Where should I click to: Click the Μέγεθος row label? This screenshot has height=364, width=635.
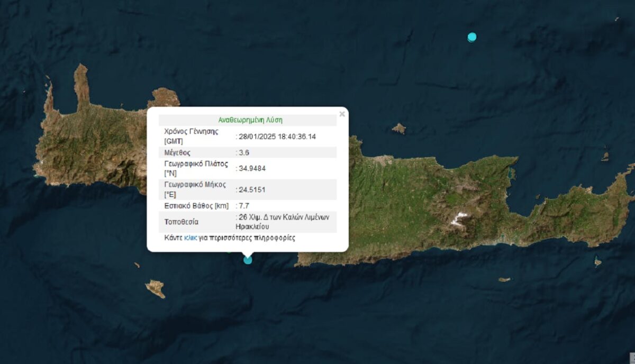point(178,152)
